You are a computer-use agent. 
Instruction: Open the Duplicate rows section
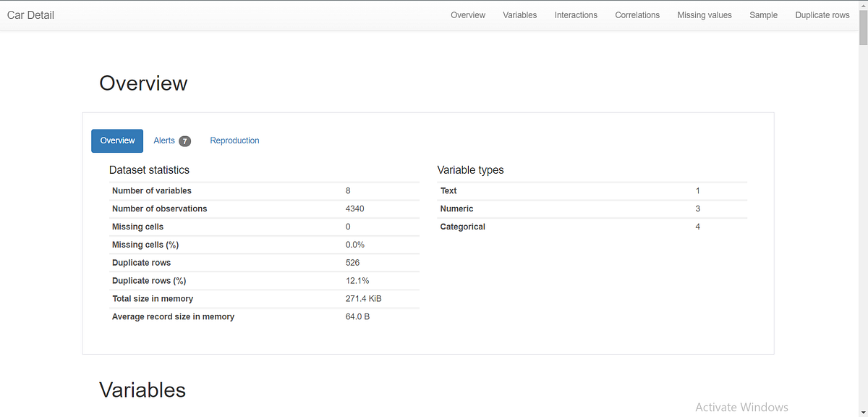pyautogui.click(x=822, y=14)
